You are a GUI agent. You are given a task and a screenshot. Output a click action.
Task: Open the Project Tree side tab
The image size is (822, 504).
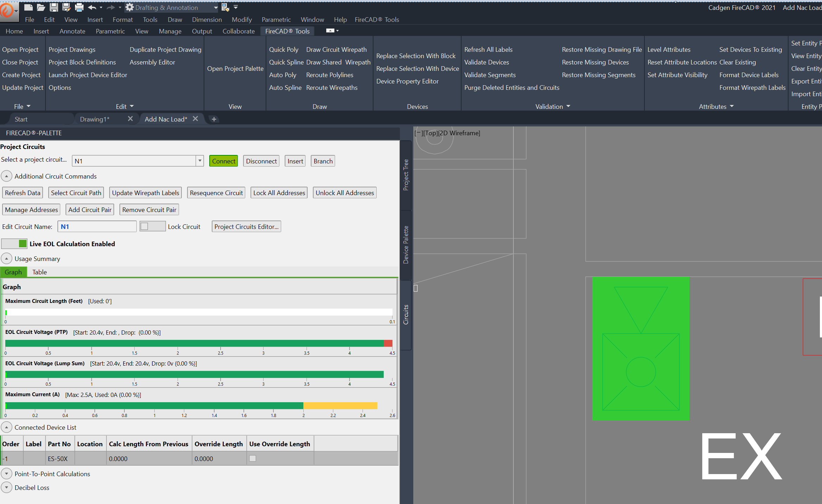(x=406, y=175)
